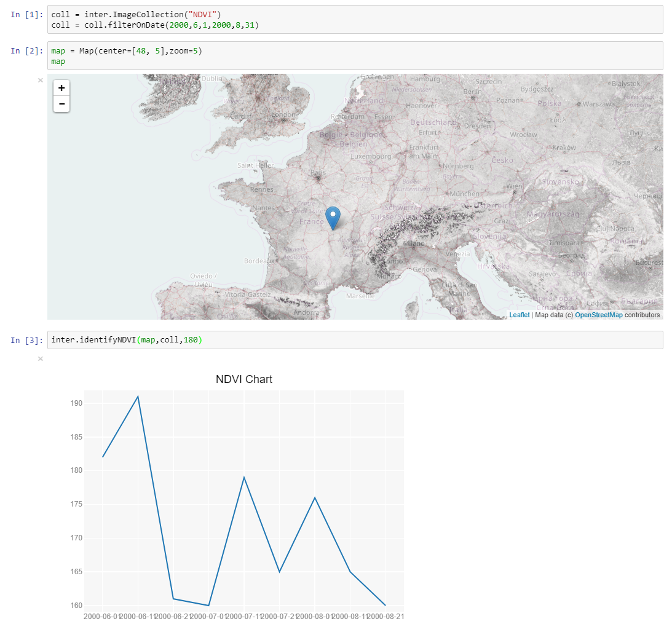
Task: Click the In [1]: prompt label
Action: (26, 15)
